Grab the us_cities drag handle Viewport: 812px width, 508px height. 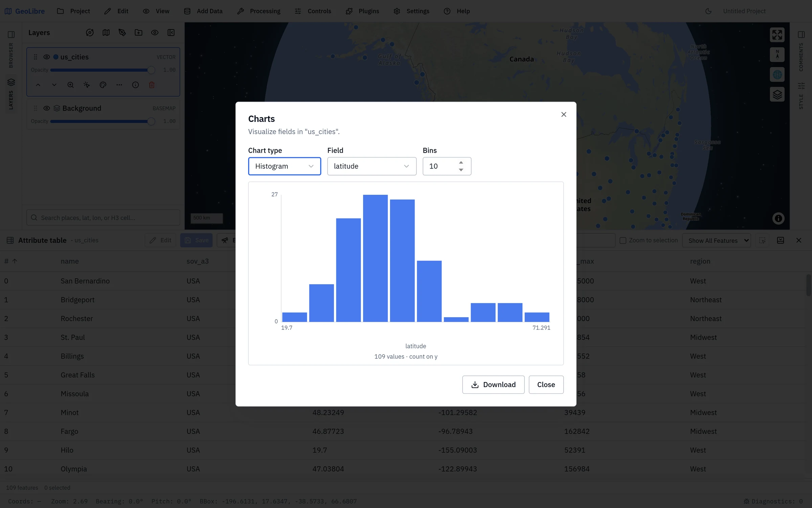(x=36, y=57)
